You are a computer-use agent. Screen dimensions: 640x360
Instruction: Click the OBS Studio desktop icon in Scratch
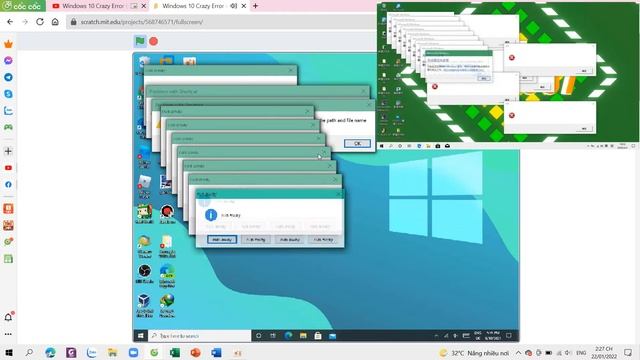coord(144,273)
